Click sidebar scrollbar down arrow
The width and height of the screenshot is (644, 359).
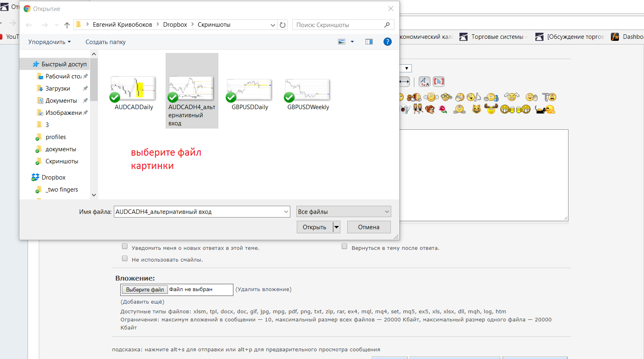(x=94, y=195)
